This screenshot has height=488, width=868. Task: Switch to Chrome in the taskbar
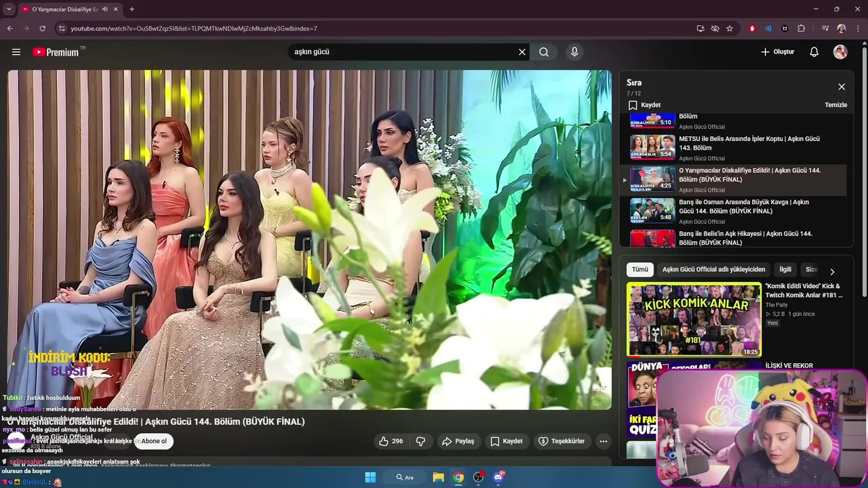[458, 477]
